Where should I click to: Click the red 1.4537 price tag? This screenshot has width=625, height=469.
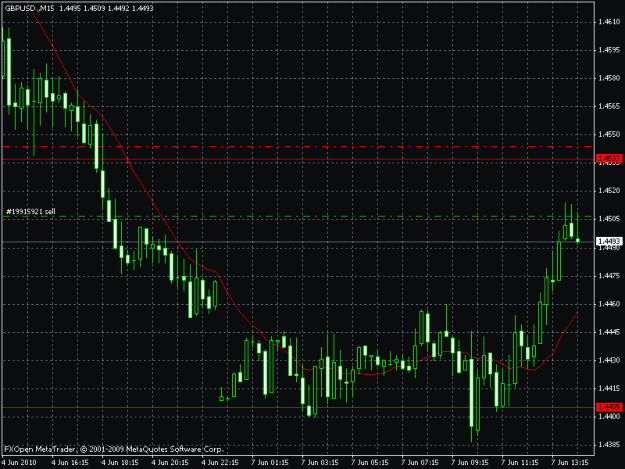609,159
